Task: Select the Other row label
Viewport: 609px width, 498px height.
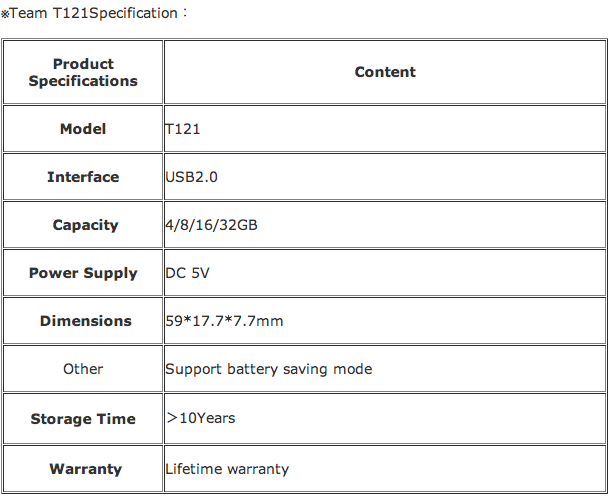Action: point(83,369)
